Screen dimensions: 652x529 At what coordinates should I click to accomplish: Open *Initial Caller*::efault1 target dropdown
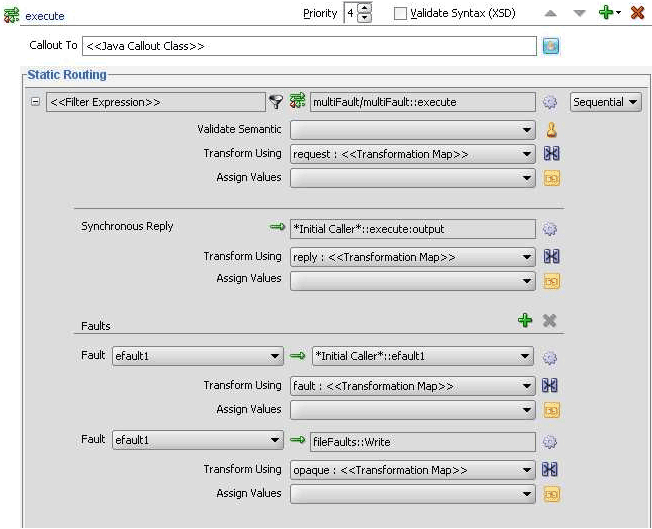coord(422,356)
